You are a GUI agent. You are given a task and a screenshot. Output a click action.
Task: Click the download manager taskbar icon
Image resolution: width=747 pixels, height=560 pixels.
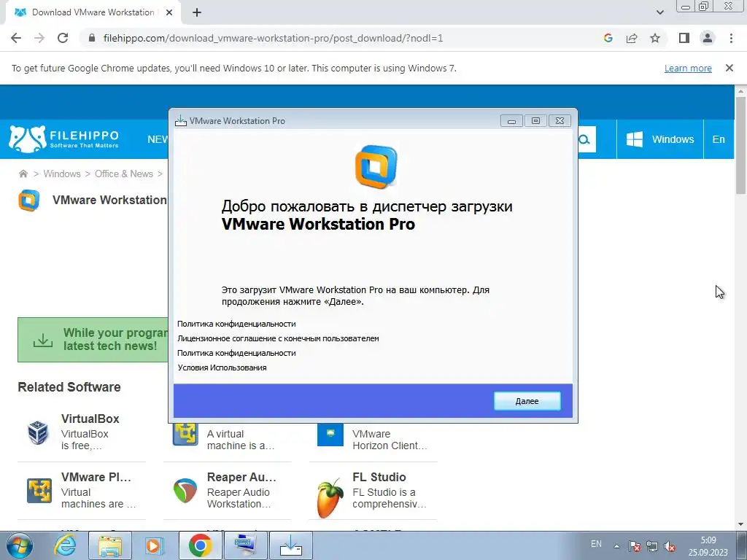[x=291, y=545]
